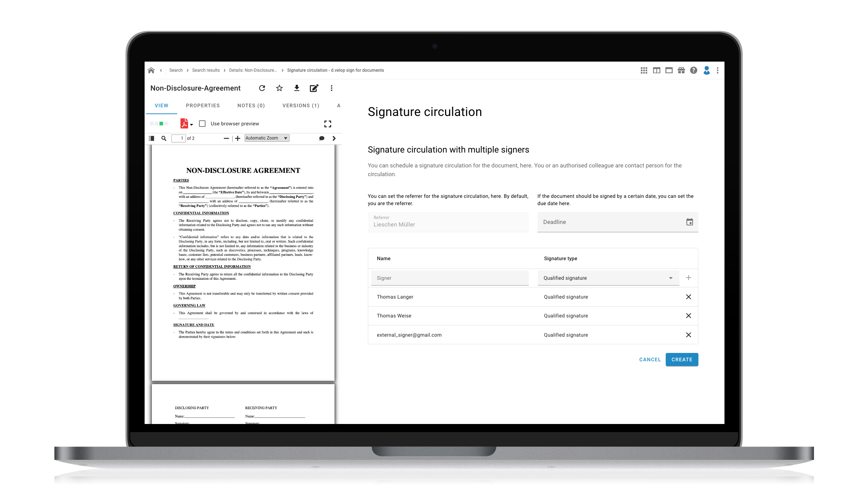Viewport: 868px width, 499px height.
Task: Click the star/bookmark icon to favorite
Action: coord(279,88)
